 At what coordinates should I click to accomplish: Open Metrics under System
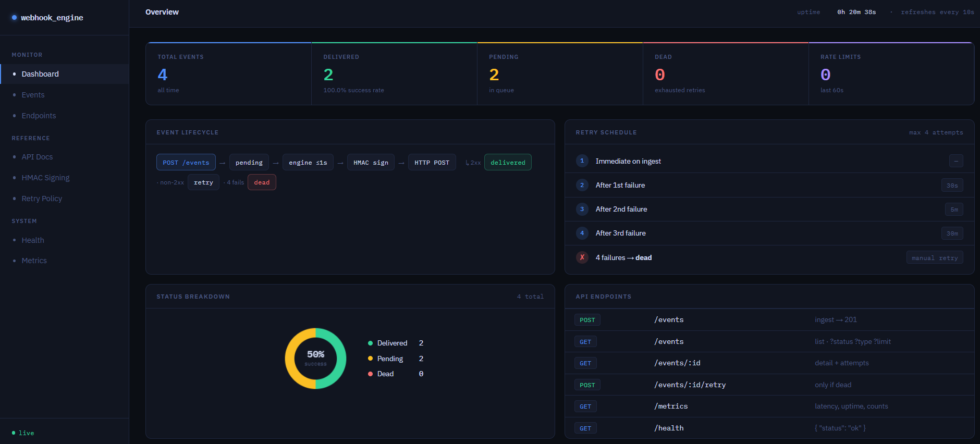coord(65,261)
